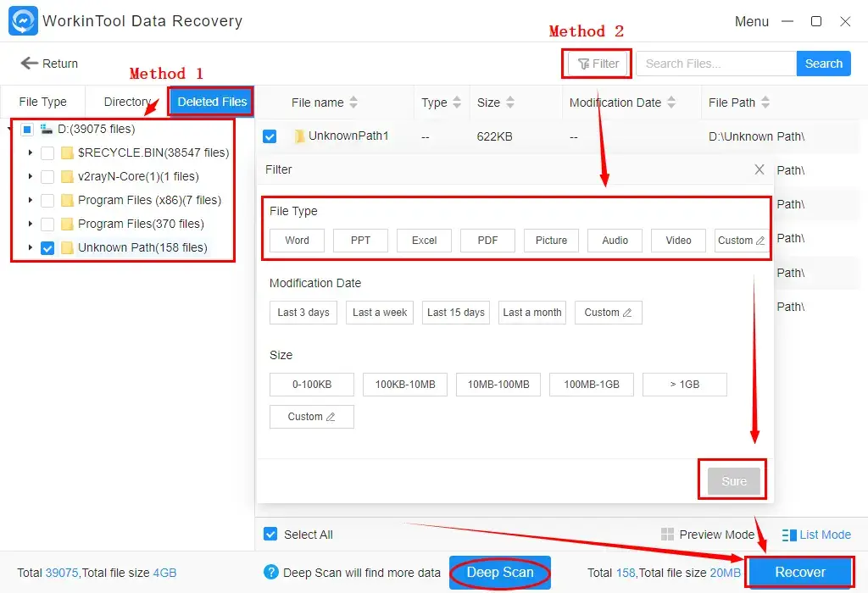Choose Last 3 days modification filter
The image size is (868, 593).
coord(303,313)
